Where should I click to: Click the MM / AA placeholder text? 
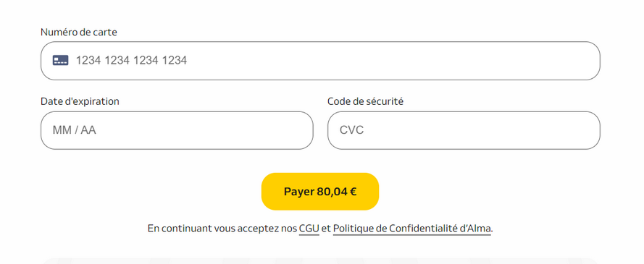[75, 130]
